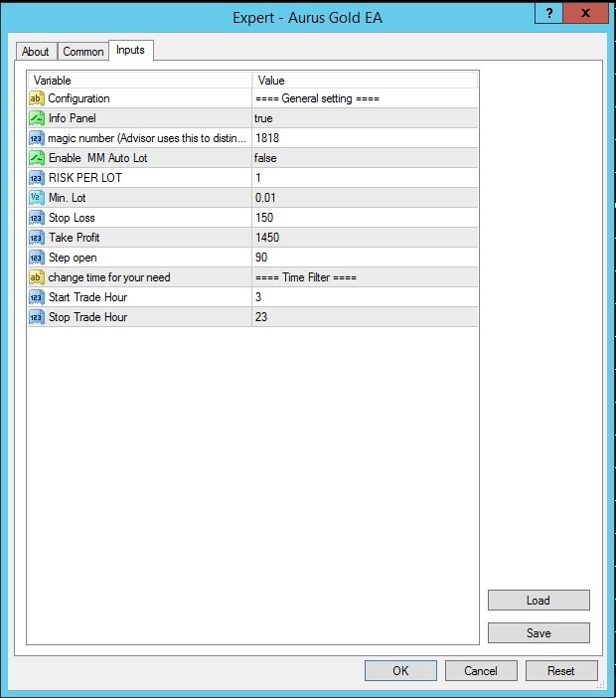The height and width of the screenshot is (698, 616).
Task: Confirm settings with the OK button
Action: (400, 670)
